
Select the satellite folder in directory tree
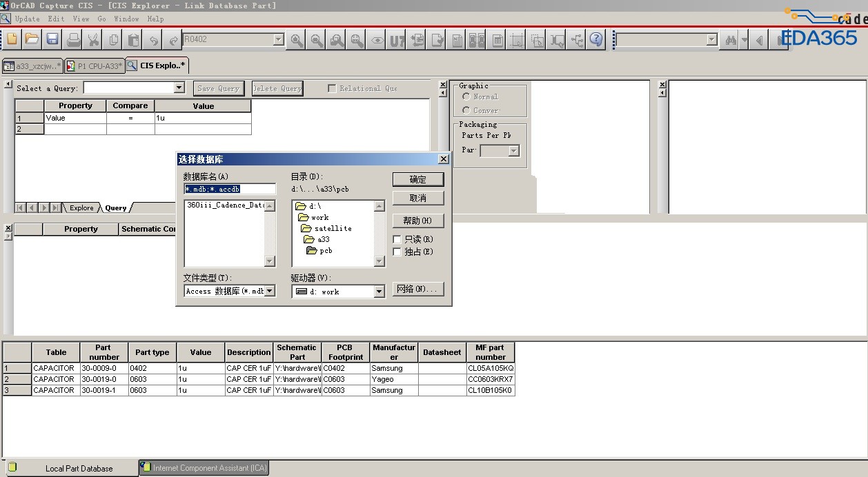pyautogui.click(x=326, y=228)
